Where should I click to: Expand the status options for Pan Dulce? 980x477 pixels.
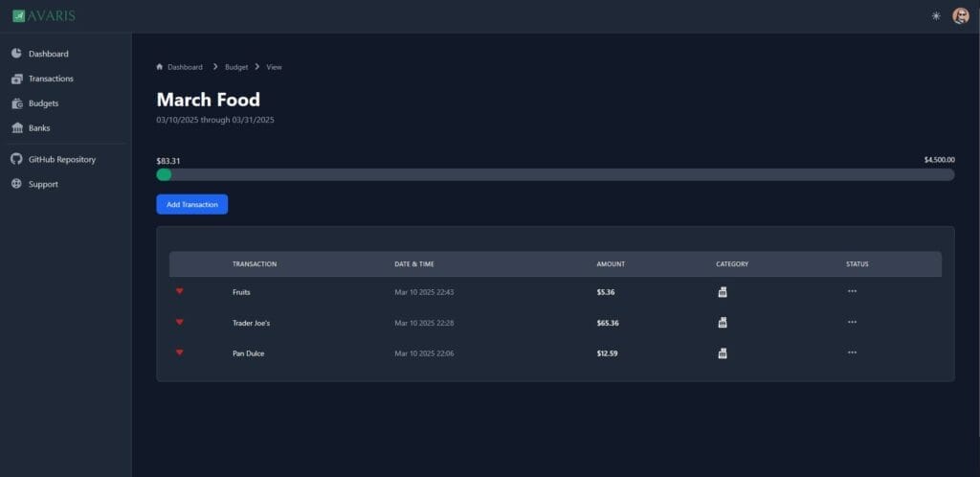click(x=852, y=352)
